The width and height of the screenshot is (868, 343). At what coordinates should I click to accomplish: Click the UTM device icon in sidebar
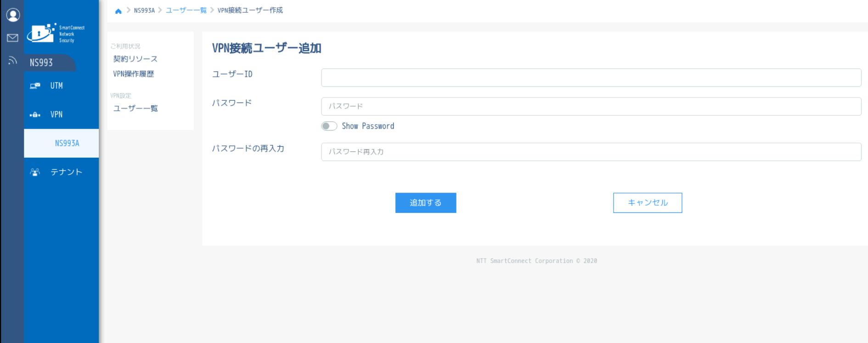[x=35, y=86]
